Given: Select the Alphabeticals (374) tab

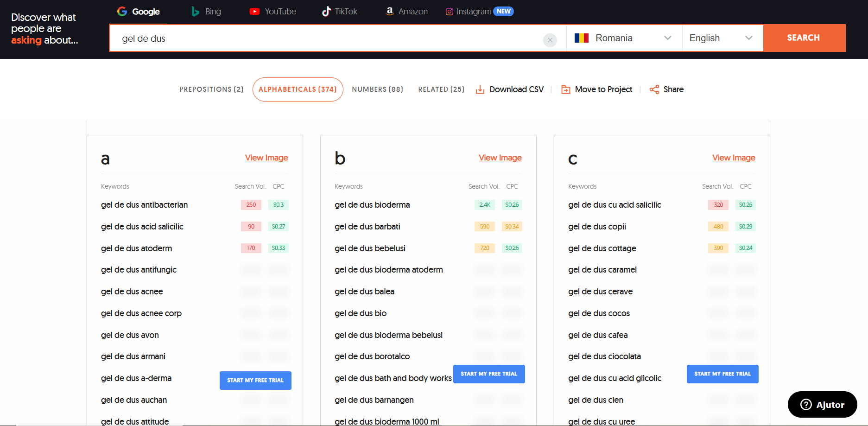Looking at the screenshot, I should tap(298, 89).
